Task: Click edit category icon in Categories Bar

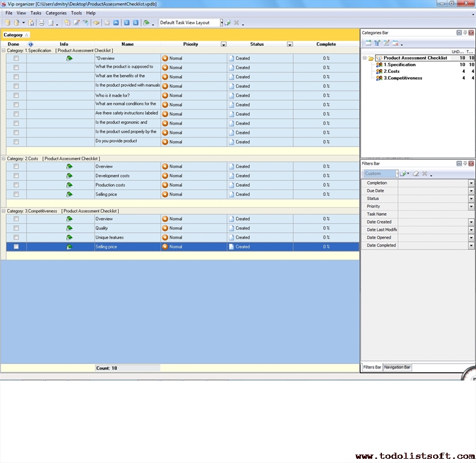Action: click(x=387, y=43)
